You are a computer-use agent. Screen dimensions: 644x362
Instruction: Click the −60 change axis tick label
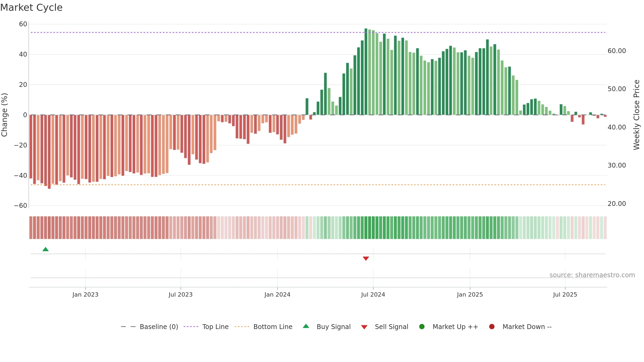point(21,206)
